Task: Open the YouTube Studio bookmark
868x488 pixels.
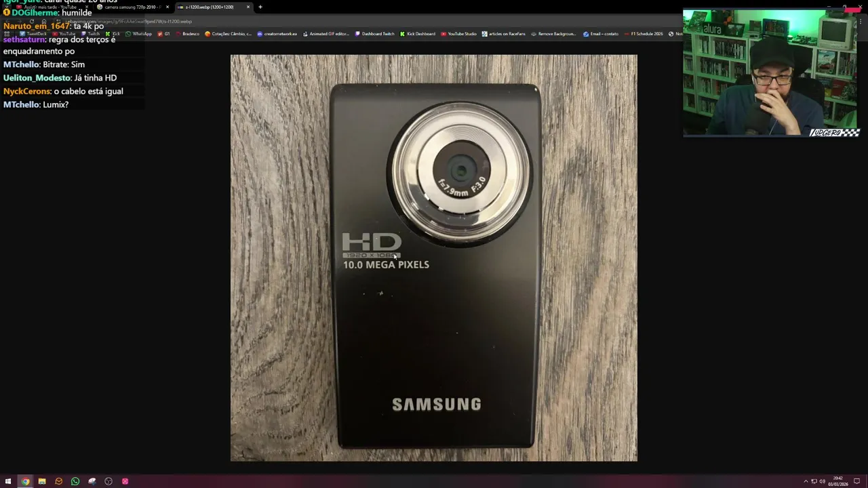Action: click(x=459, y=34)
